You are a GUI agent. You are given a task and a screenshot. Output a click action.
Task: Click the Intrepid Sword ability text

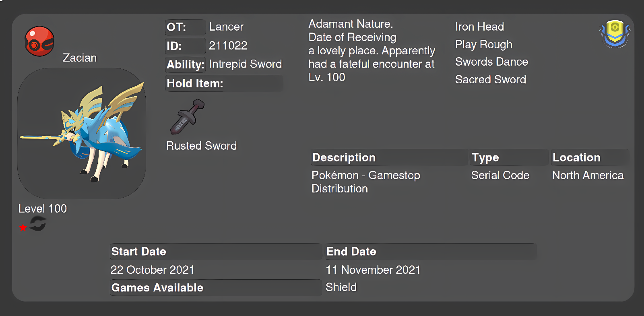tap(246, 64)
